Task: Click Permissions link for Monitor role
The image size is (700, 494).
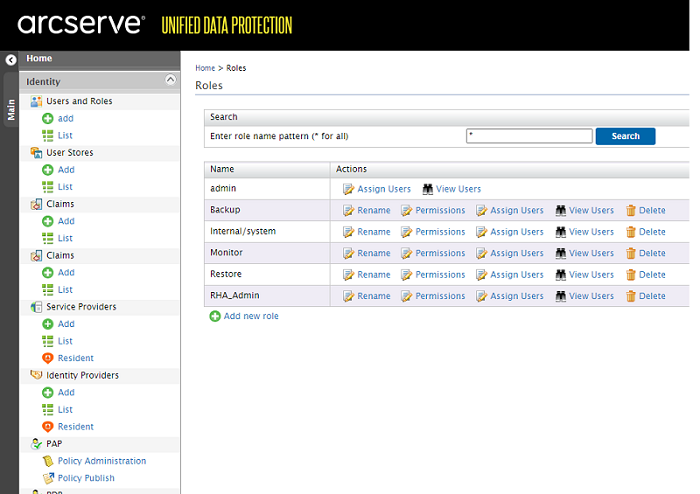Action: point(440,253)
